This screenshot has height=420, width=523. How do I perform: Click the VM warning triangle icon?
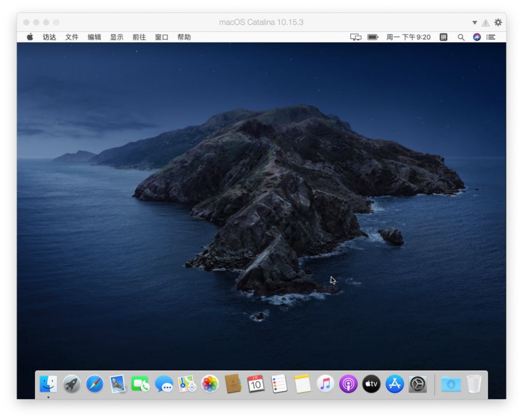point(486,23)
